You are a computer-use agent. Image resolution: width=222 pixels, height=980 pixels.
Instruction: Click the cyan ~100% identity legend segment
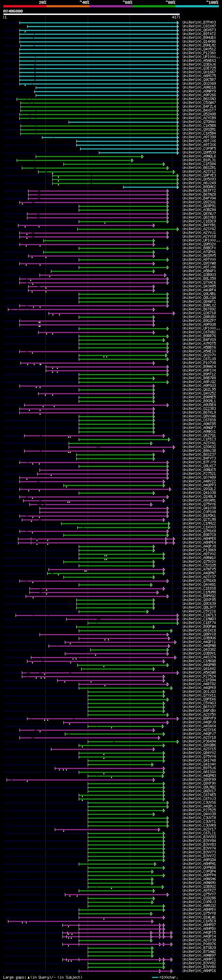point(197,6)
